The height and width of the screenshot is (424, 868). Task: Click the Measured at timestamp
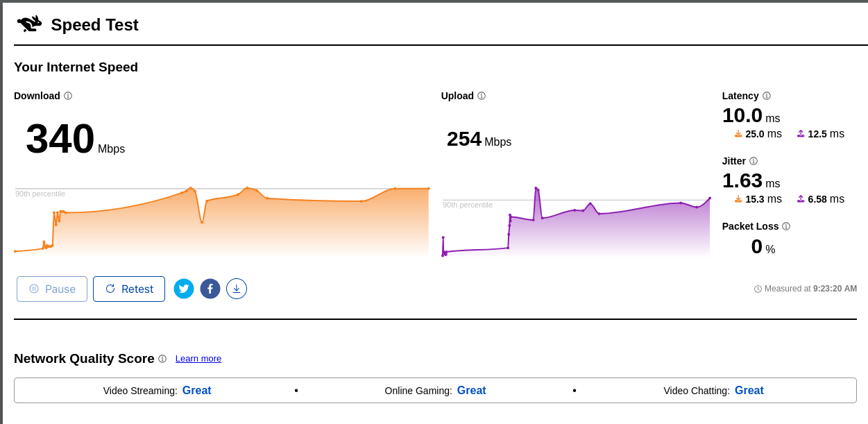click(810, 289)
